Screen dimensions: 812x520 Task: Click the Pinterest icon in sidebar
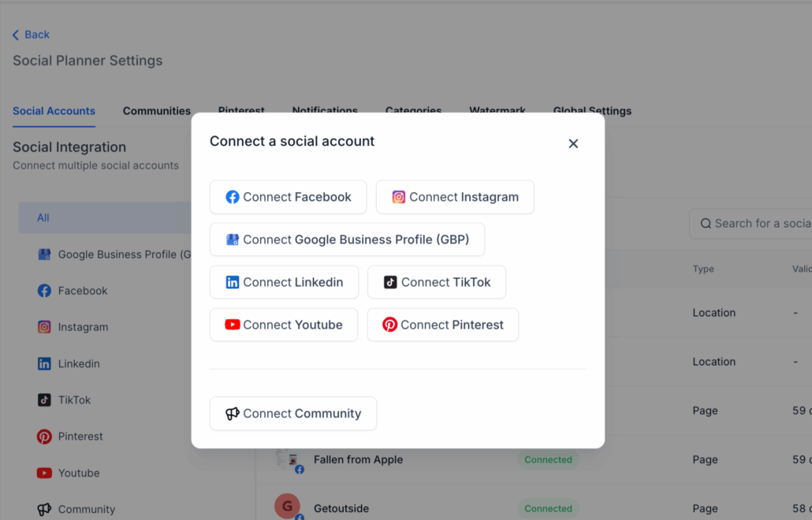[44, 436]
